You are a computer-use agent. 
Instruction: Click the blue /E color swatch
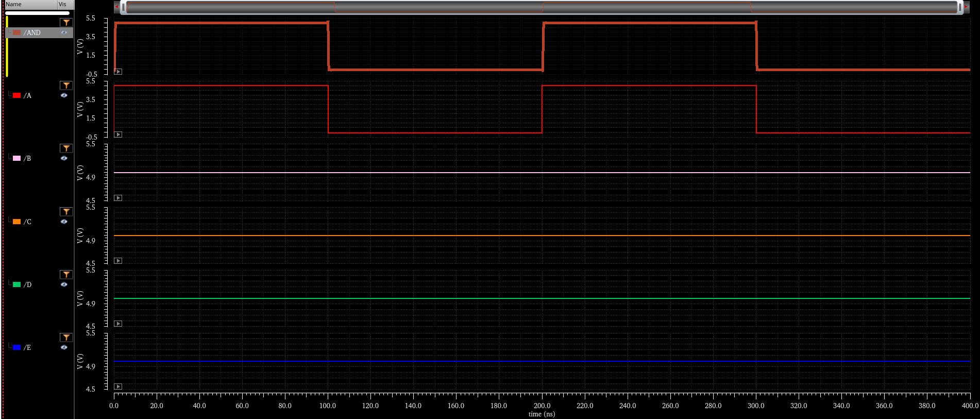point(17,347)
